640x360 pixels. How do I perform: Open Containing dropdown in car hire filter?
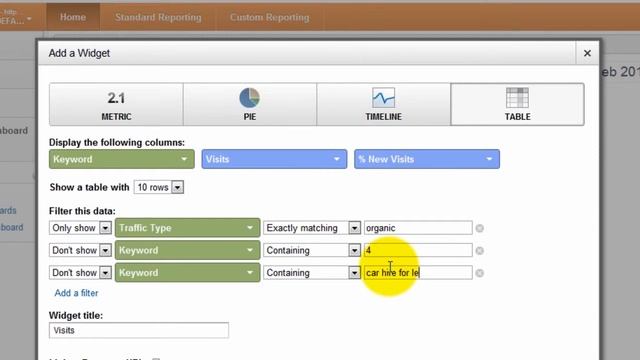click(x=312, y=273)
